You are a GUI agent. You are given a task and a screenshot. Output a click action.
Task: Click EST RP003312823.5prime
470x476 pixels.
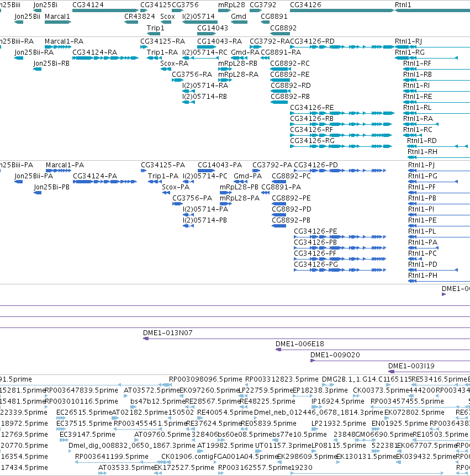(282, 379)
